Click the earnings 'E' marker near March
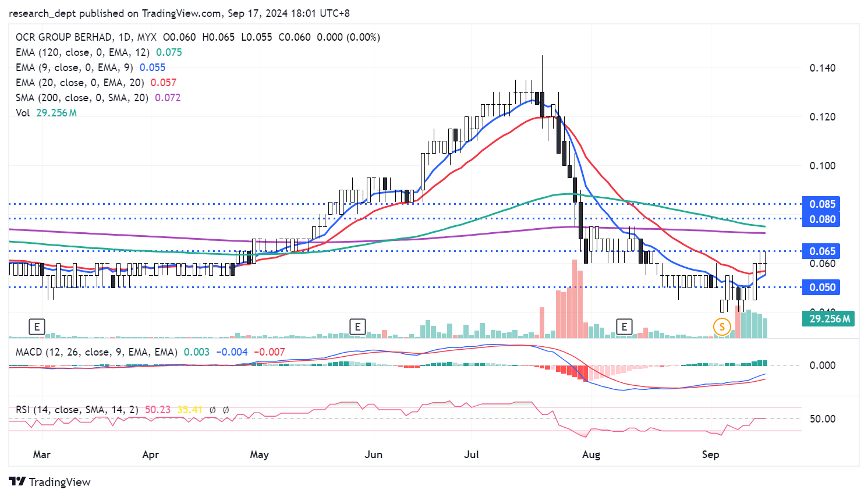This screenshot has height=497, width=868. (37, 326)
